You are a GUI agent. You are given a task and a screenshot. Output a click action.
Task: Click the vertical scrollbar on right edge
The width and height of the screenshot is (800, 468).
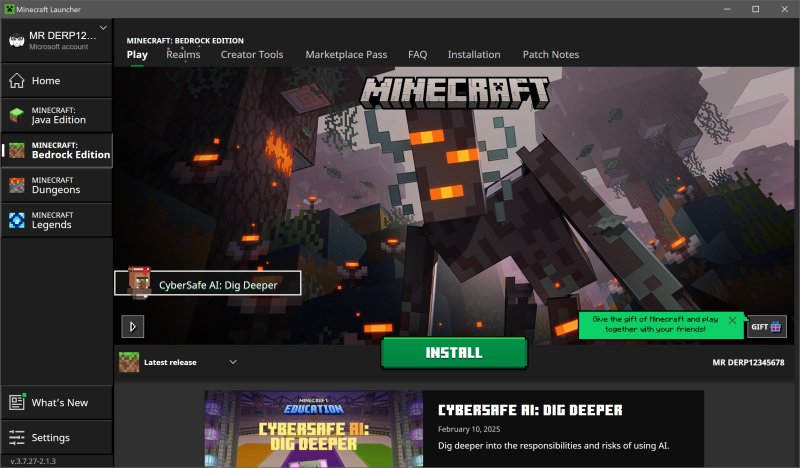click(797, 204)
